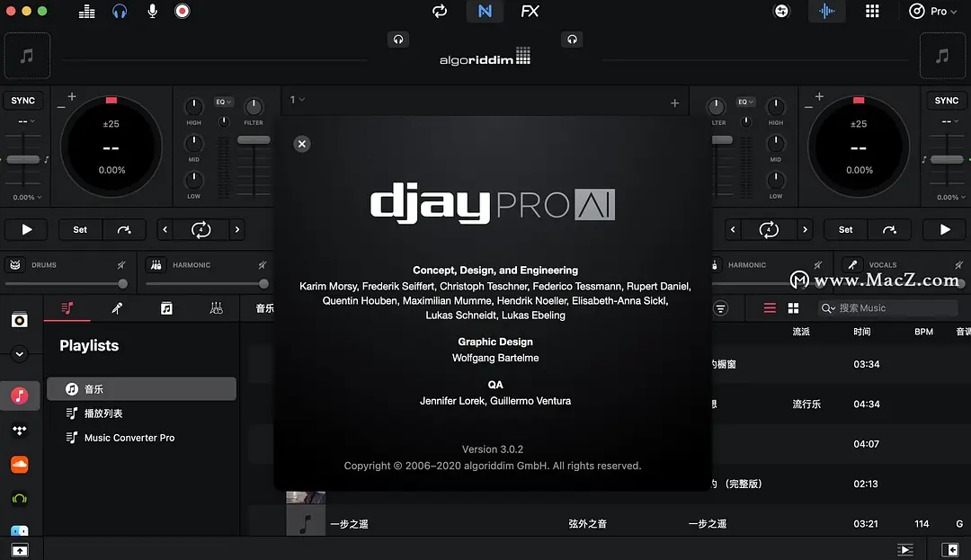Open left deck 0.00% tempo range dropdown
Screen dimensions: 971x560
(27, 198)
